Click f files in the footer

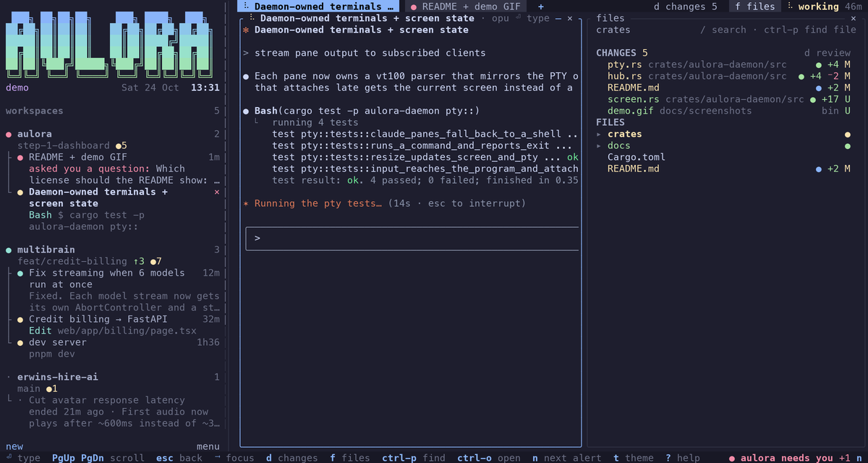click(x=350, y=458)
